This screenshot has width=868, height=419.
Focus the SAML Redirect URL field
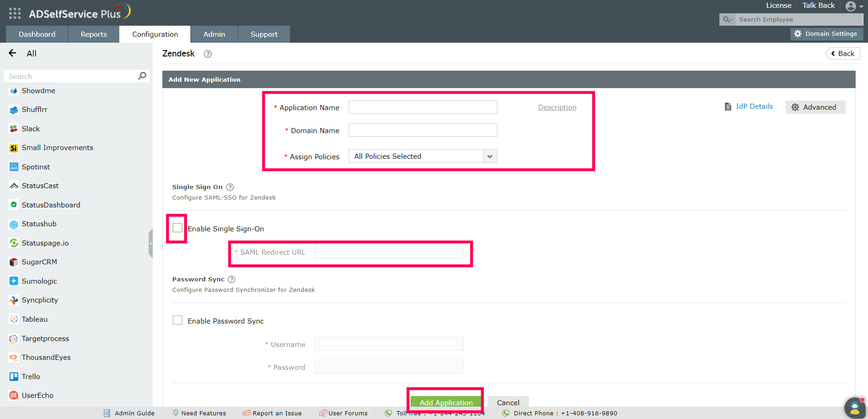(389, 252)
